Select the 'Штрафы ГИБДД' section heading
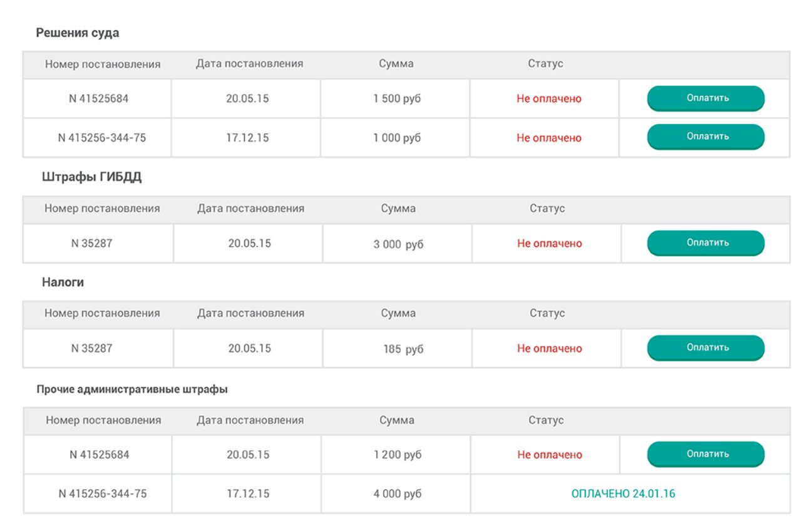 coord(92,177)
